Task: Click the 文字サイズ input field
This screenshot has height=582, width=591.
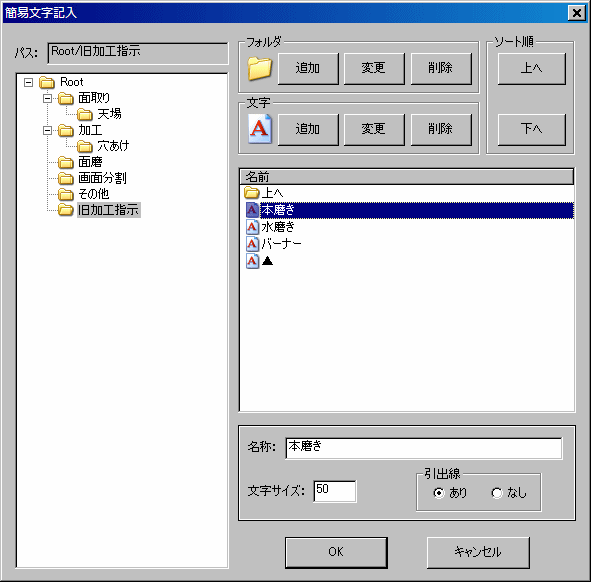Action: pos(335,491)
